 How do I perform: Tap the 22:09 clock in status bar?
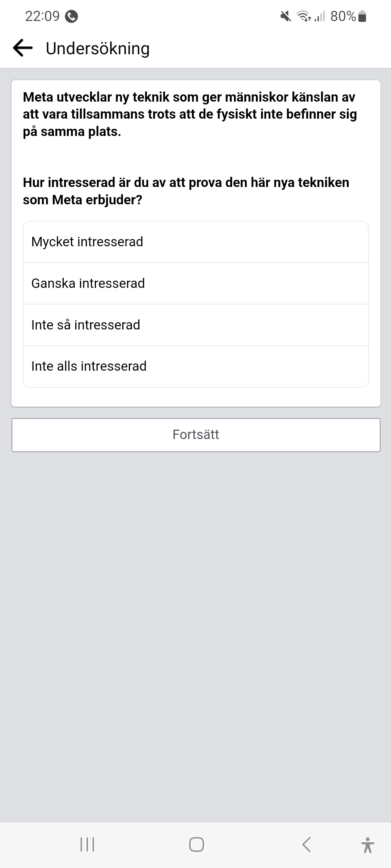[42, 16]
